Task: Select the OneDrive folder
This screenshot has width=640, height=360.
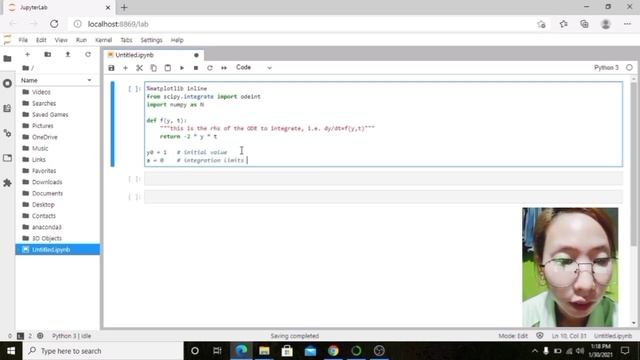Action: tap(58, 137)
